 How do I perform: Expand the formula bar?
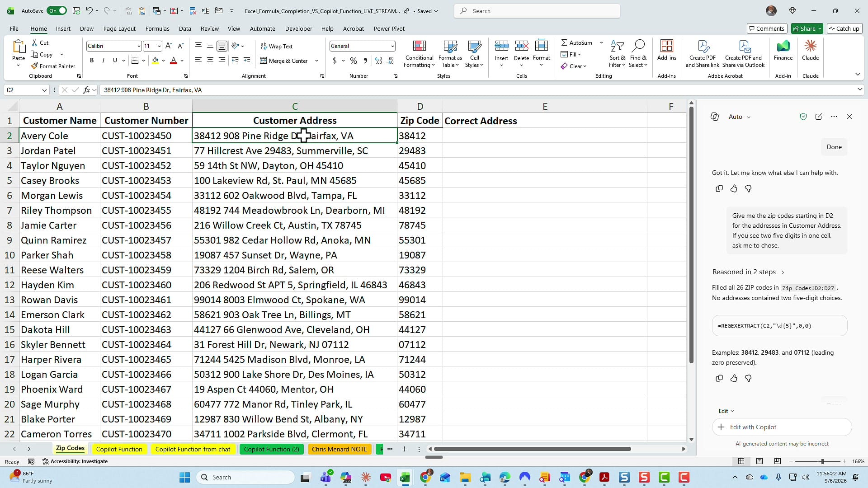click(859, 90)
